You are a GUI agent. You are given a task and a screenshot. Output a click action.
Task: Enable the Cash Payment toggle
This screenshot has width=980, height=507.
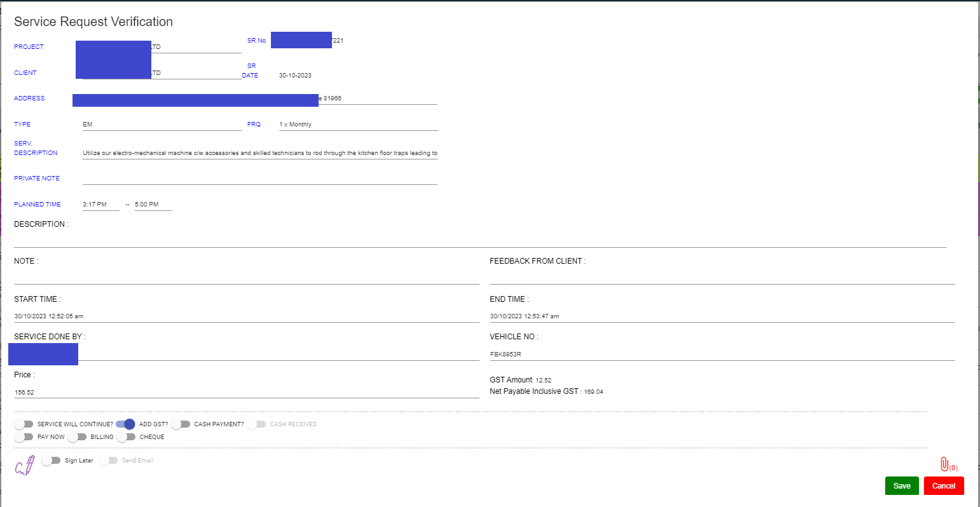[x=181, y=424]
